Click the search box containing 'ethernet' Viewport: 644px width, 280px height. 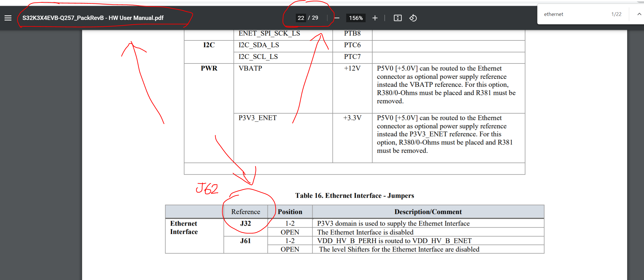pyautogui.click(x=567, y=14)
